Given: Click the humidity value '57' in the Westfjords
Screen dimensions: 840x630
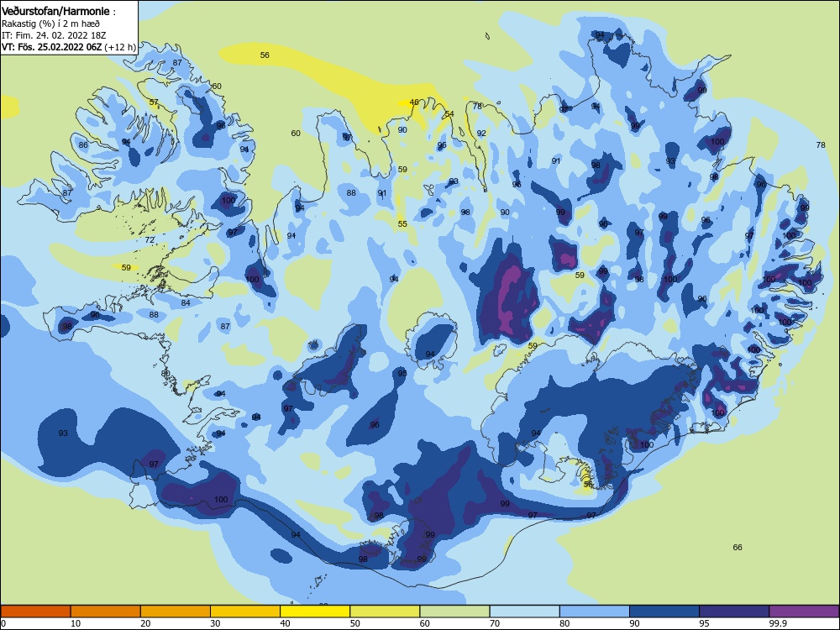Looking at the screenshot, I should point(154,102).
